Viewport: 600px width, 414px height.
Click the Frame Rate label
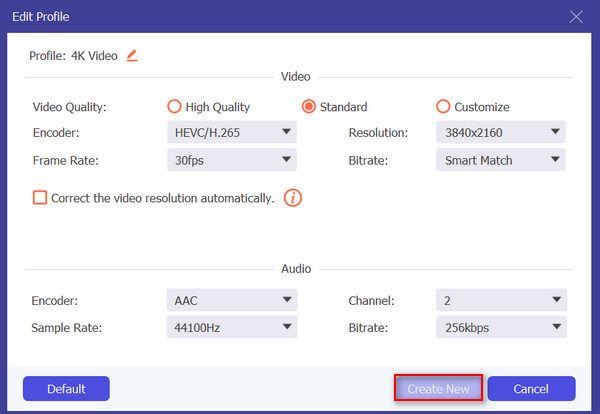tap(66, 161)
